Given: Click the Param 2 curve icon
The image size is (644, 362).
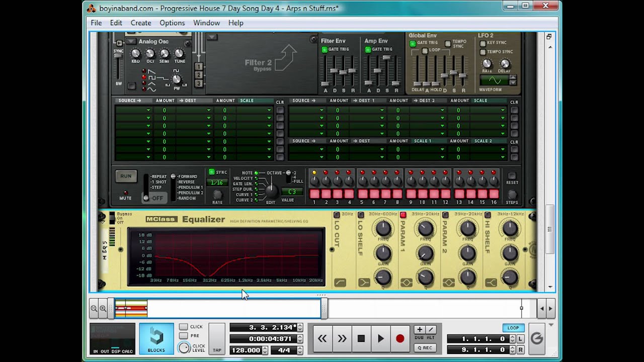Looking at the screenshot, I should click(448, 283).
